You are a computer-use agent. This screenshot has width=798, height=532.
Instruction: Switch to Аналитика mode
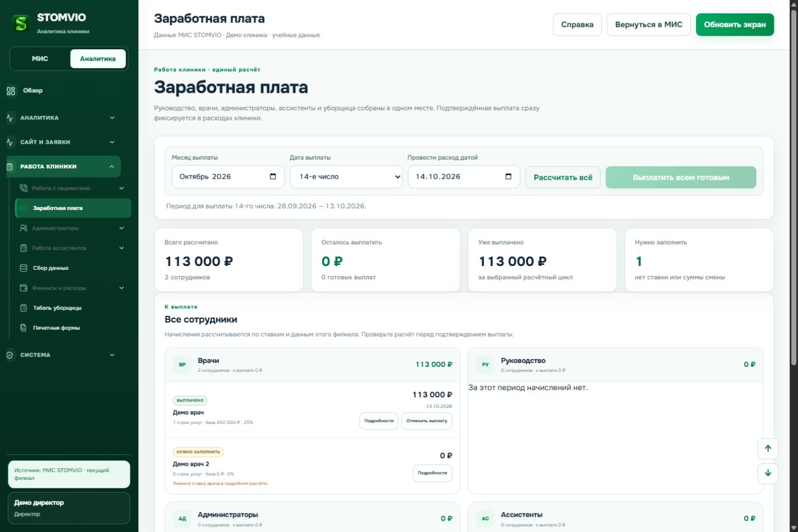[x=98, y=59]
